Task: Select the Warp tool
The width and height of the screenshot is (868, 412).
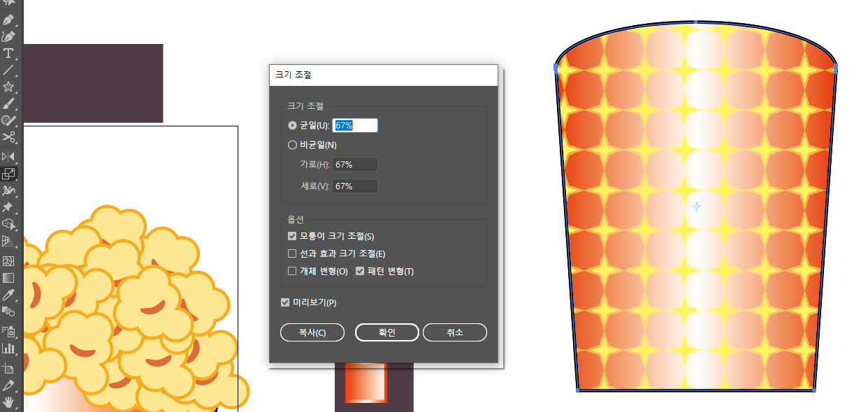Action: [8, 190]
